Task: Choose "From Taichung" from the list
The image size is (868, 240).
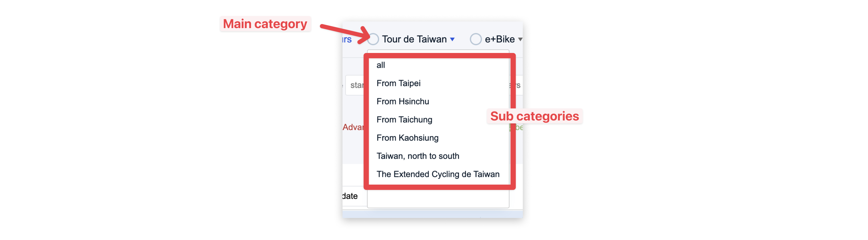Action: click(x=404, y=120)
